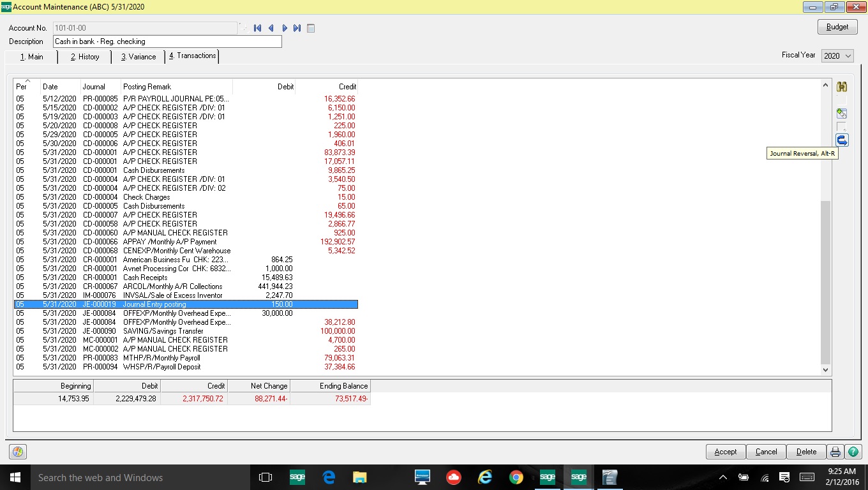868x490 pixels.
Task: Go to first account record
Action: pyautogui.click(x=257, y=28)
